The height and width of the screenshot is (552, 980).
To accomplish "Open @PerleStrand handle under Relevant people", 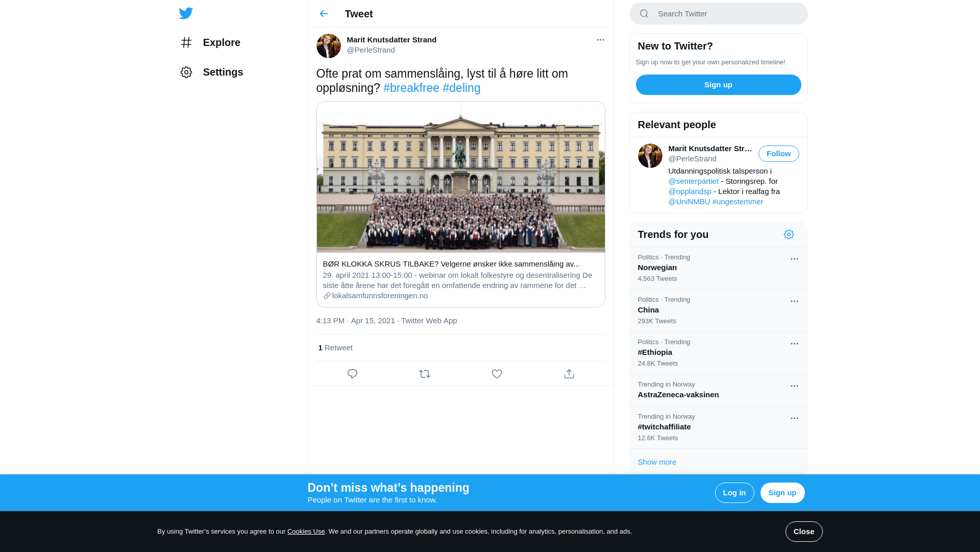I will tap(692, 159).
